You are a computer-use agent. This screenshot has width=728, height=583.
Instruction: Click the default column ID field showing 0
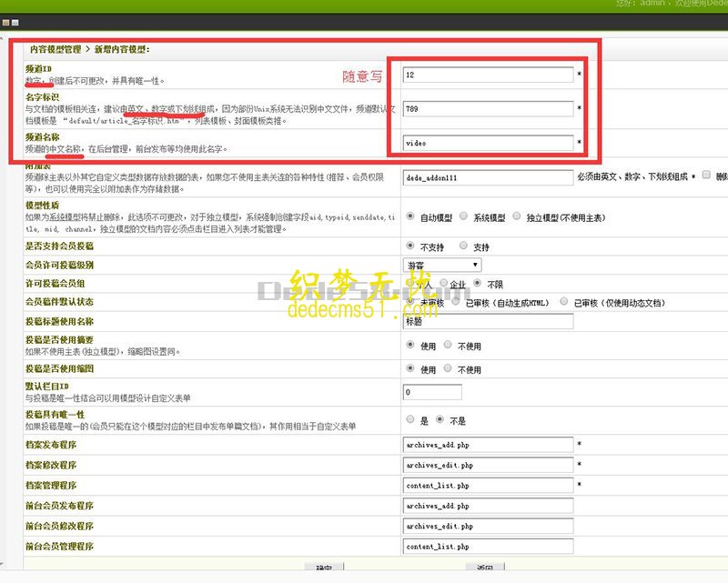[430, 391]
